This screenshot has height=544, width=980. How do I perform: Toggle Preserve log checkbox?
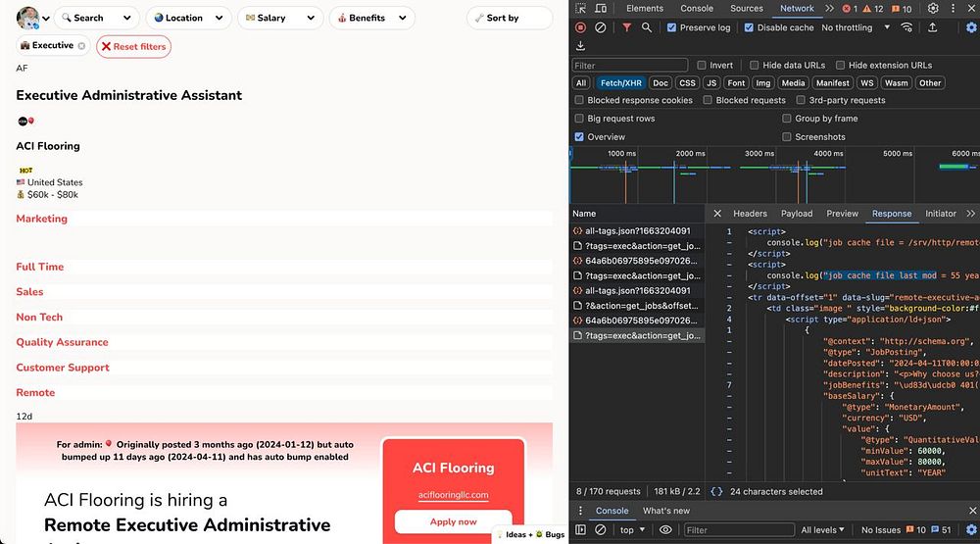click(x=671, y=27)
